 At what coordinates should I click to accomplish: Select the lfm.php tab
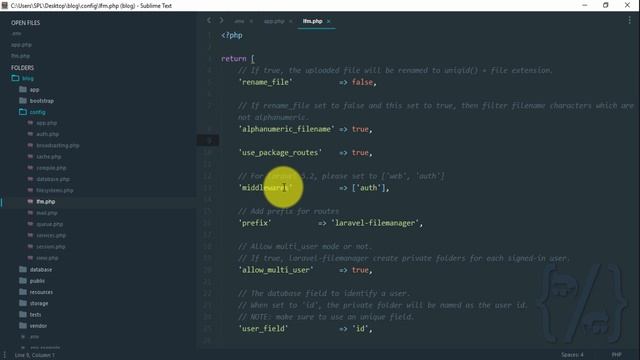[x=312, y=21]
